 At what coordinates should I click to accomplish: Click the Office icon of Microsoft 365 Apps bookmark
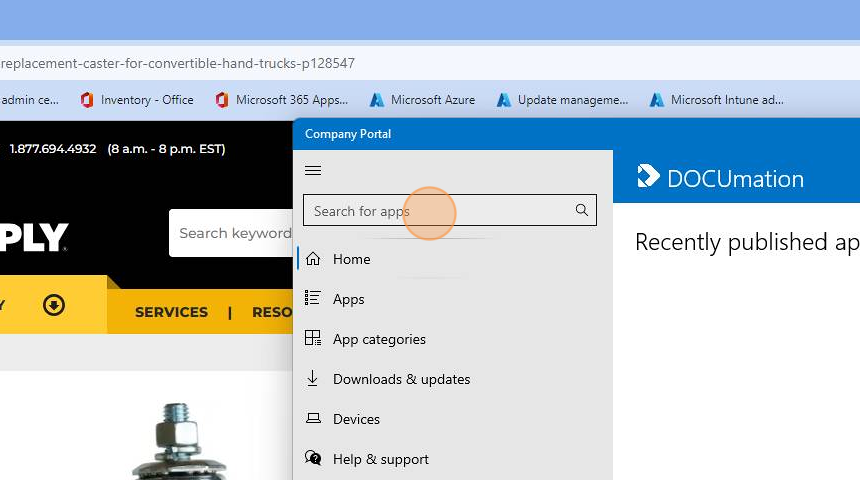[x=222, y=100]
